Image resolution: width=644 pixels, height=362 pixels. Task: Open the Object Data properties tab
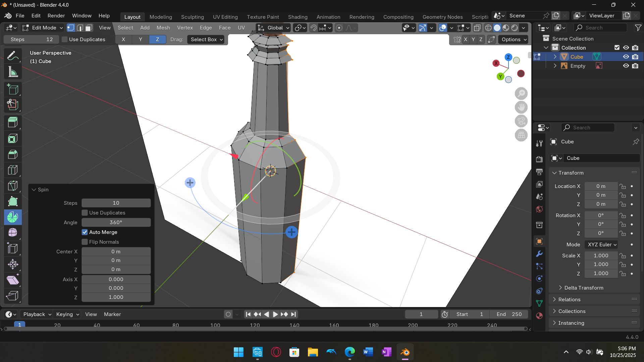(x=539, y=303)
